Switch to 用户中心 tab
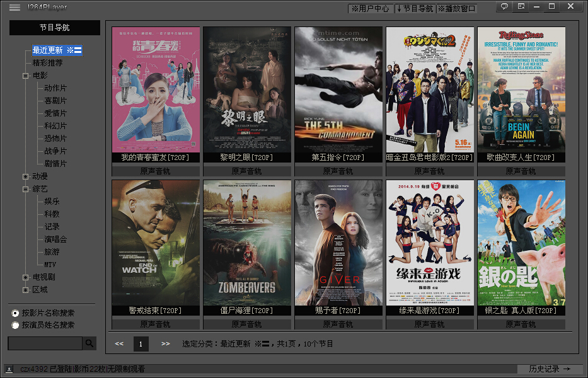The width and height of the screenshot is (588, 378). tap(371, 9)
